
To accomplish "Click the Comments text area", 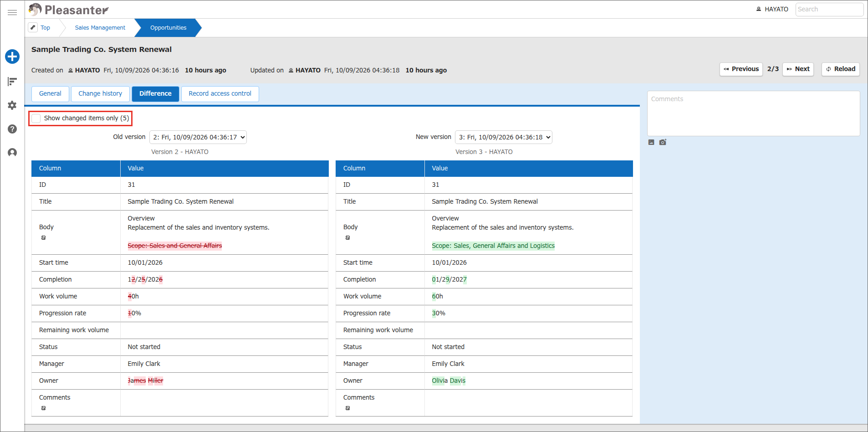I will coord(754,113).
